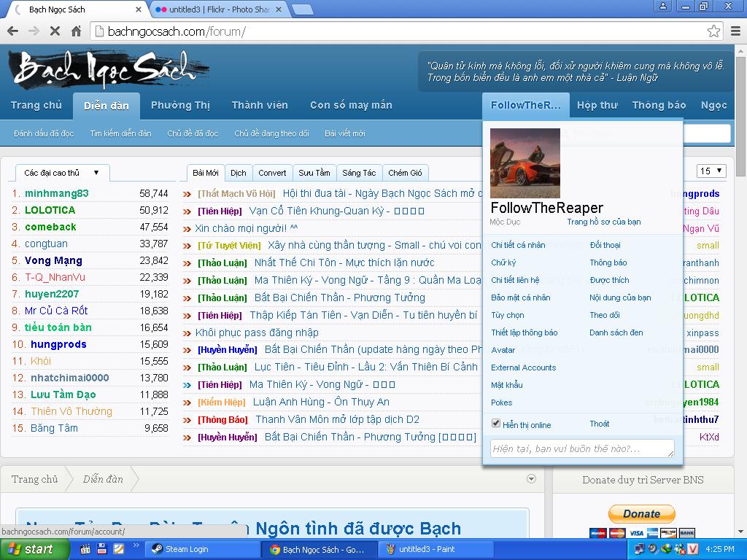
Task: Click the FollowTheReaper avatar picture
Action: [x=525, y=163]
